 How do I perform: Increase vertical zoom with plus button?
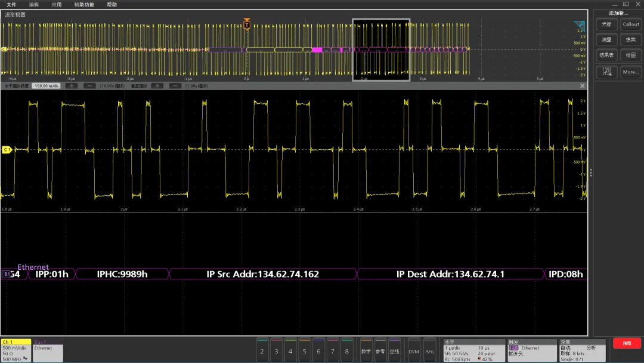pos(157,86)
